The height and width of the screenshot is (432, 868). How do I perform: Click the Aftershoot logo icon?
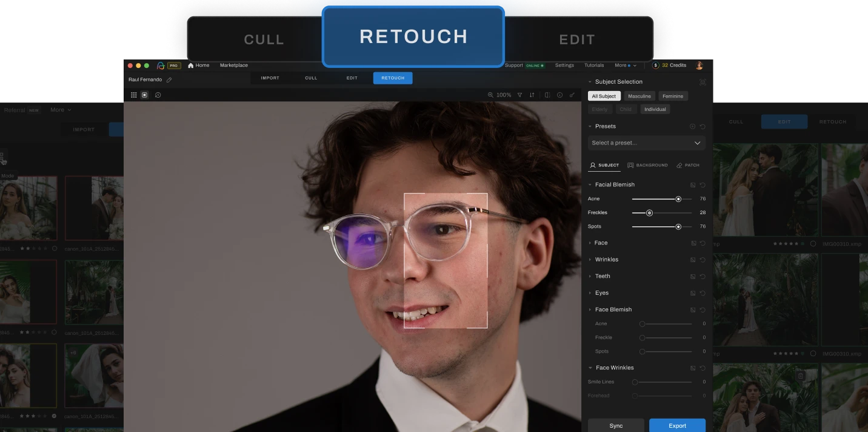pyautogui.click(x=161, y=66)
